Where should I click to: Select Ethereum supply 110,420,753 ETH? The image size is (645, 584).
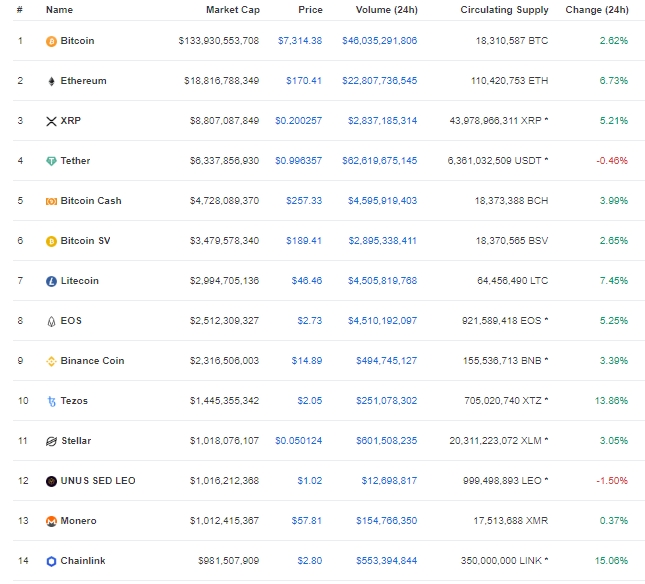pyautogui.click(x=510, y=81)
